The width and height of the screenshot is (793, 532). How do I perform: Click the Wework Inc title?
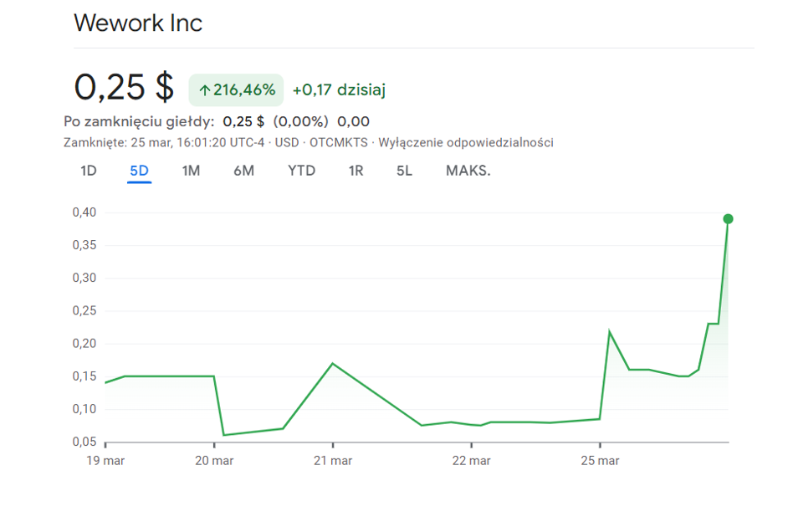pos(138,23)
